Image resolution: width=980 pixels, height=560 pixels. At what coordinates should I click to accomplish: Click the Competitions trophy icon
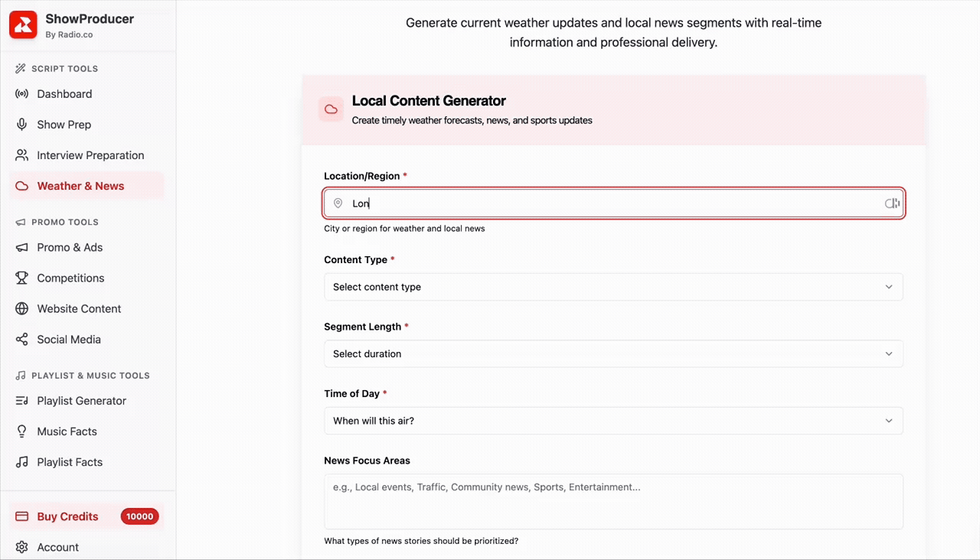(x=22, y=278)
